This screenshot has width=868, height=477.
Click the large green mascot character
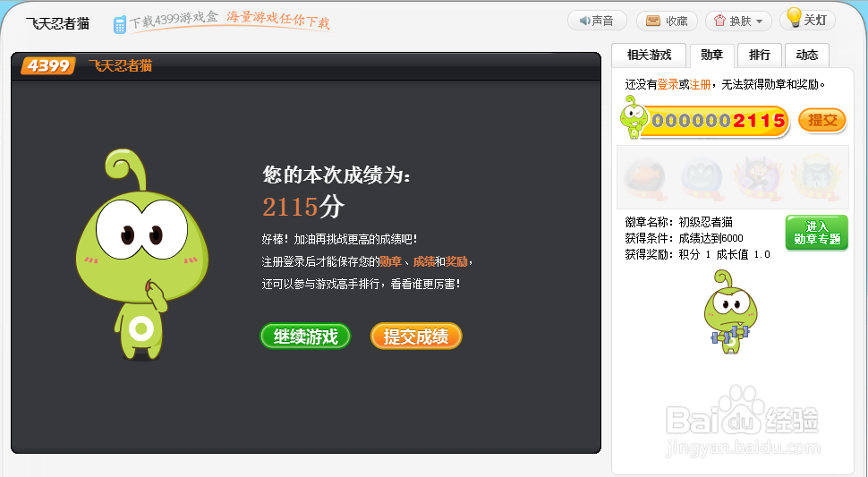[141, 254]
